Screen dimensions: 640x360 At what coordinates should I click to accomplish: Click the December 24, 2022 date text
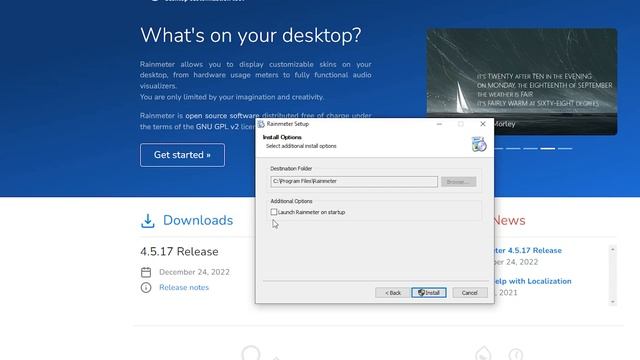(x=194, y=272)
